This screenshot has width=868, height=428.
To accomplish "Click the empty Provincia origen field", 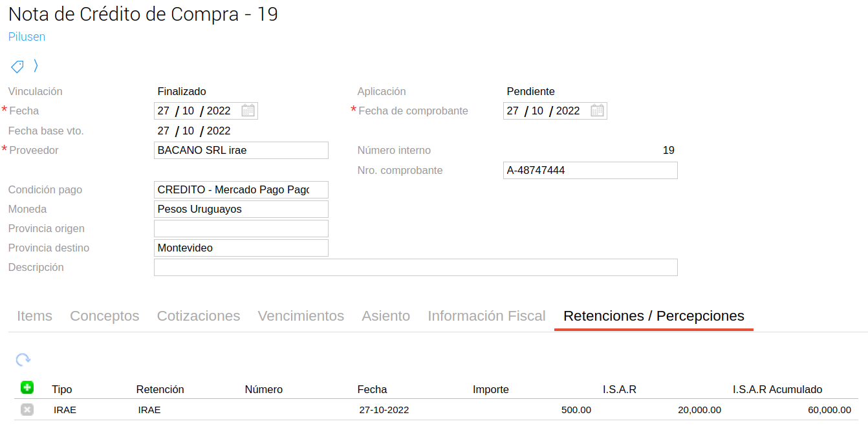I will (241, 229).
